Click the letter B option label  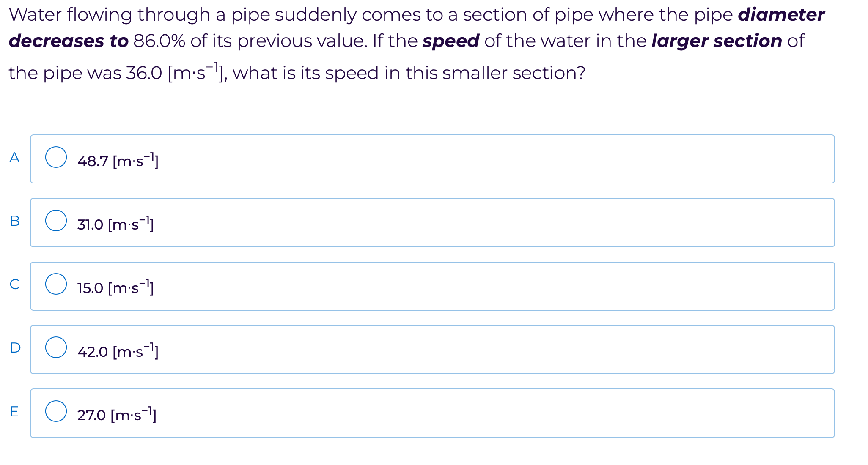click(x=14, y=221)
